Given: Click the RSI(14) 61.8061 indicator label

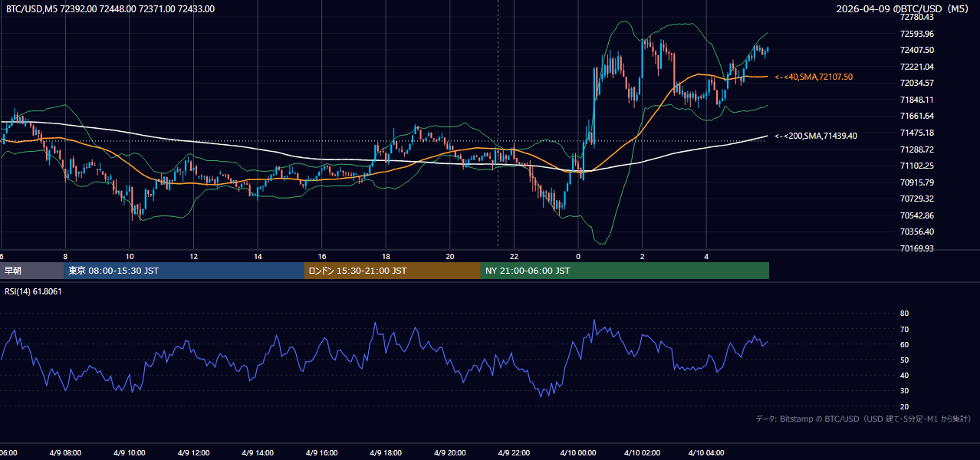Looking at the screenshot, I should click(34, 291).
